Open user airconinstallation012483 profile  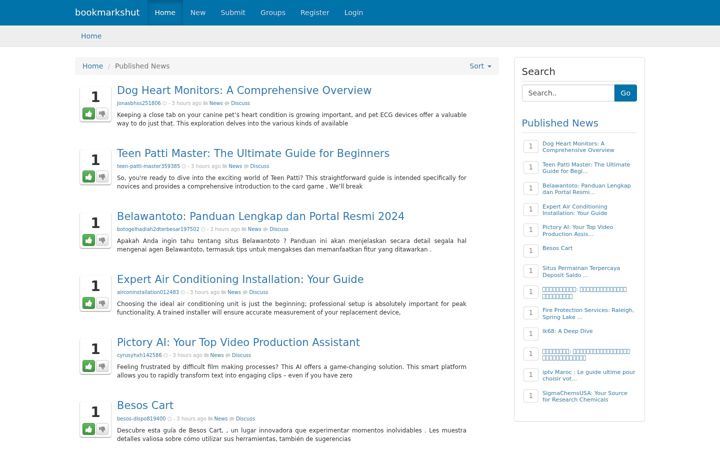tap(148, 292)
